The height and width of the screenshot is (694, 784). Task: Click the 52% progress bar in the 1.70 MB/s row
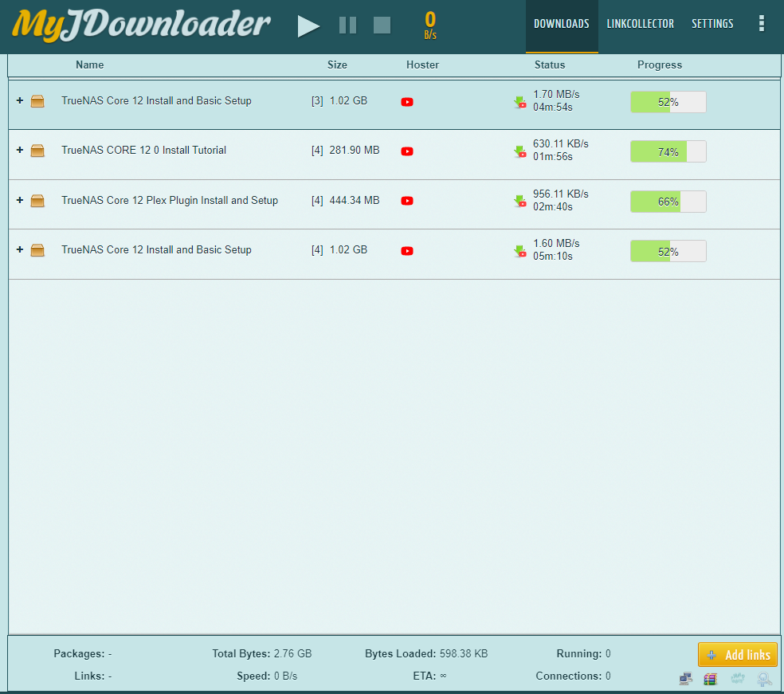(668, 102)
